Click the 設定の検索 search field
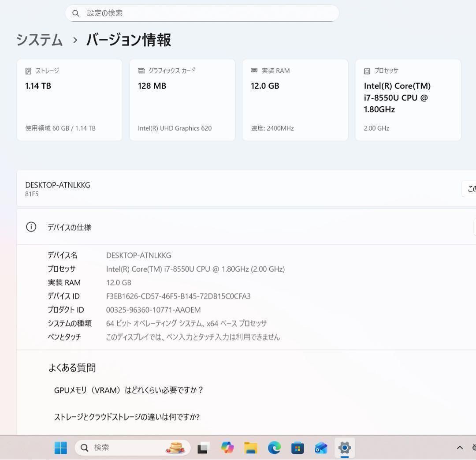This screenshot has height=460, width=476. pyautogui.click(x=202, y=13)
